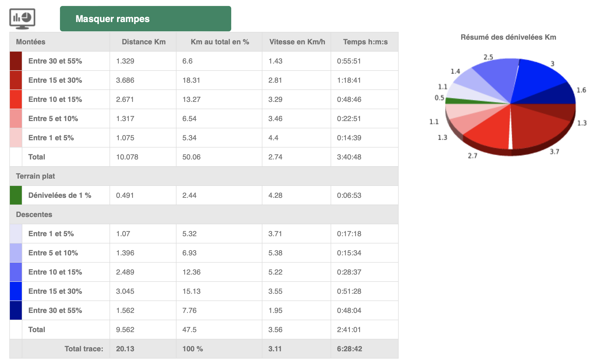The width and height of the screenshot is (600, 364).
Task: Click bright blue swatch for descents 15-30%
Action: tap(16, 291)
